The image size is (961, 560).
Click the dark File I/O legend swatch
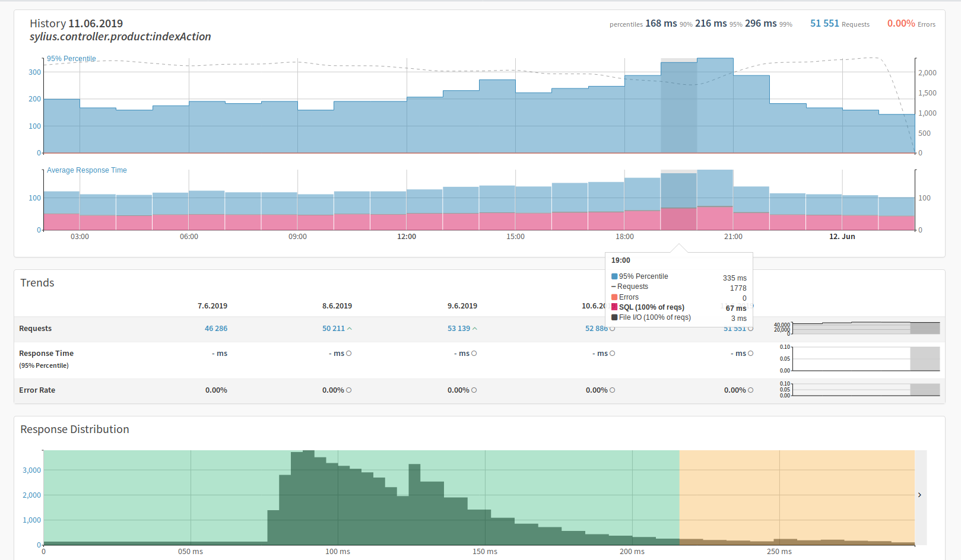tap(614, 317)
